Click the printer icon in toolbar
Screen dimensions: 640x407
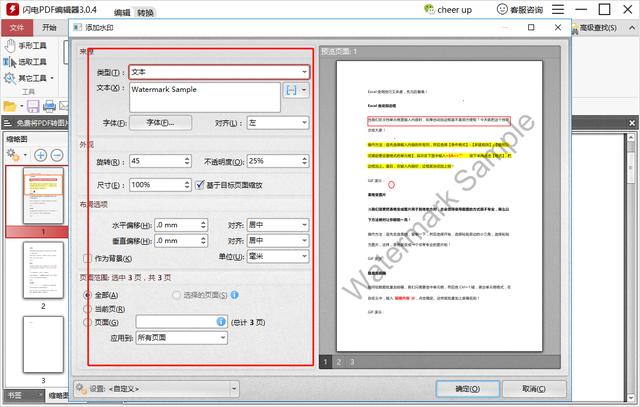click(x=50, y=105)
